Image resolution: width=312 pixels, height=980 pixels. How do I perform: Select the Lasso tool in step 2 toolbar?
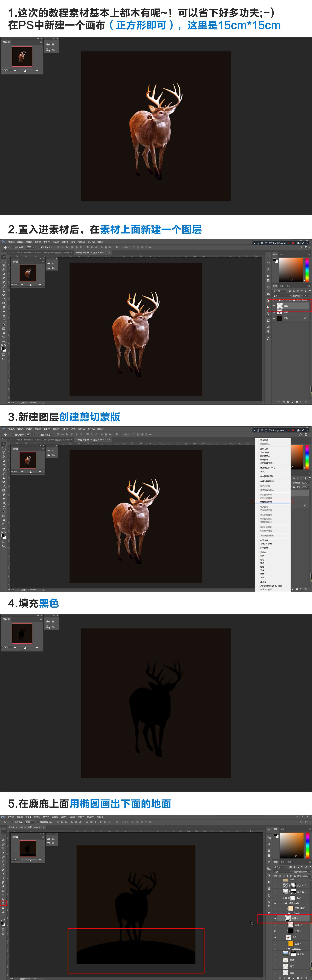tap(4, 265)
